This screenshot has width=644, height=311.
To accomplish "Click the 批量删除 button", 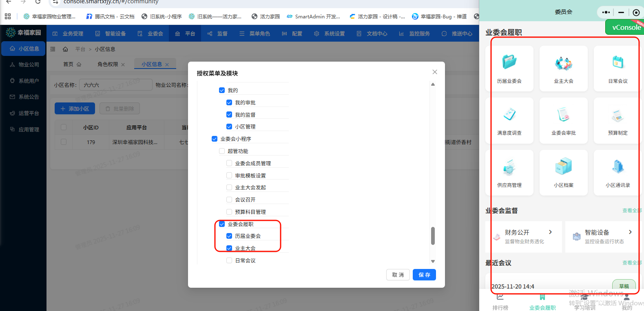I will [120, 109].
